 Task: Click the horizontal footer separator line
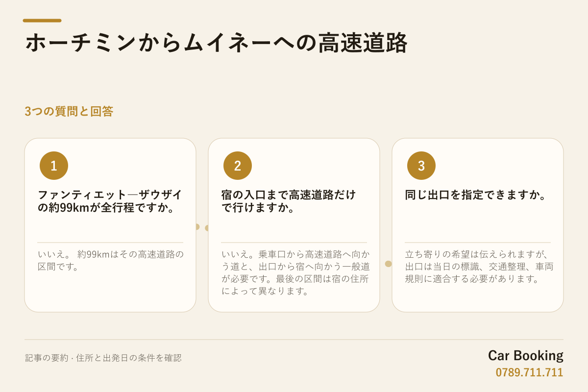click(294, 340)
